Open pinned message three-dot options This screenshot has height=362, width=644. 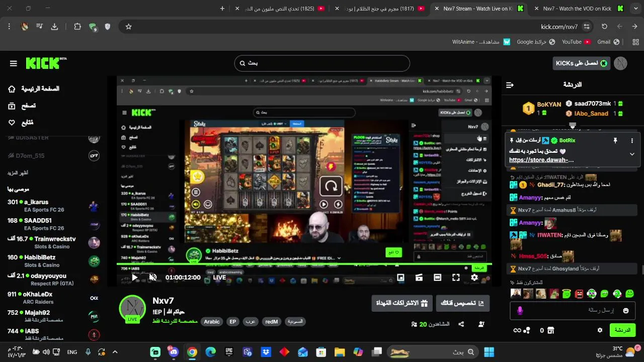click(x=632, y=141)
